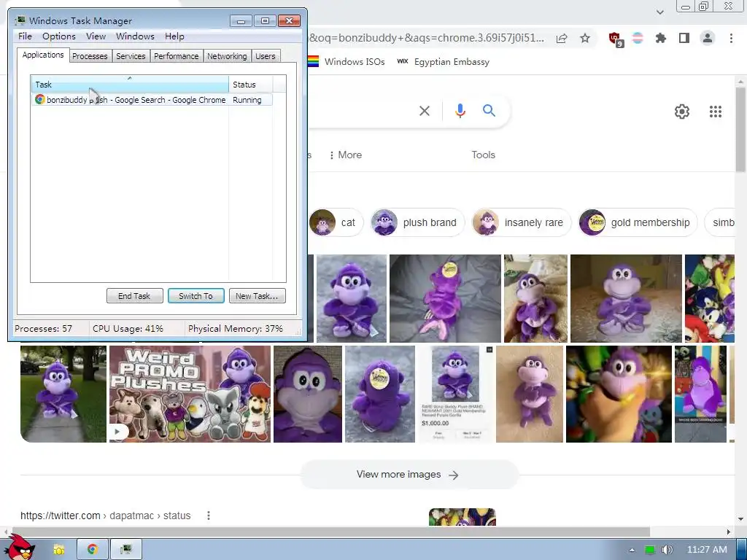Open the Chrome extensions puzzle icon
Image resolution: width=747 pixels, height=560 pixels.
pos(660,38)
